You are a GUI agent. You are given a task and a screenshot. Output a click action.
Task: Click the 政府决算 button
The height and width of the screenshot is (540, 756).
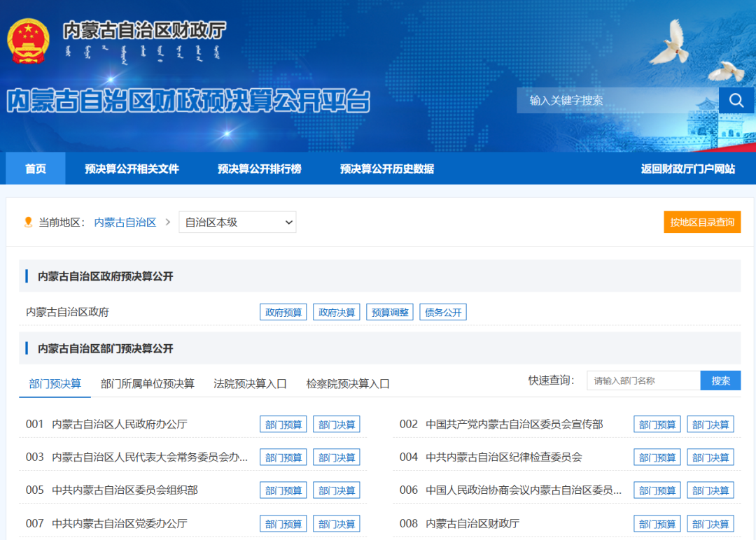click(337, 312)
